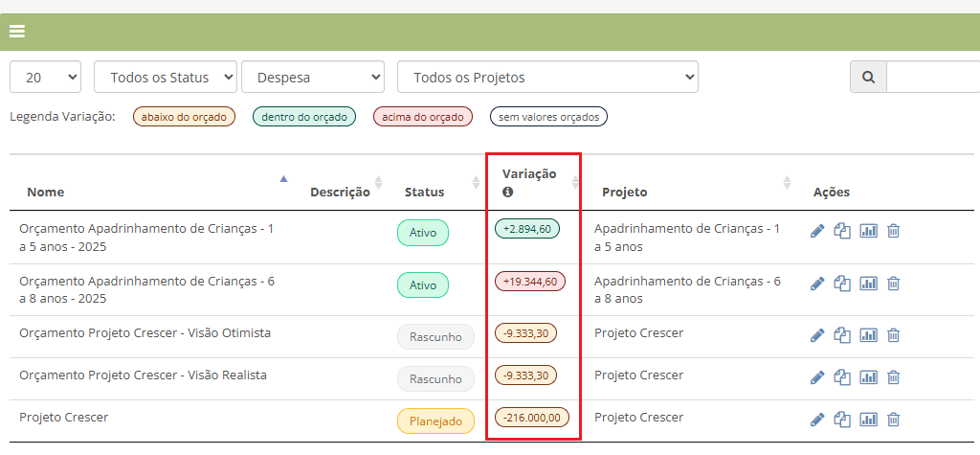980x455 pixels.
Task: Expand the Todos os Status filter
Action: (x=166, y=78)
